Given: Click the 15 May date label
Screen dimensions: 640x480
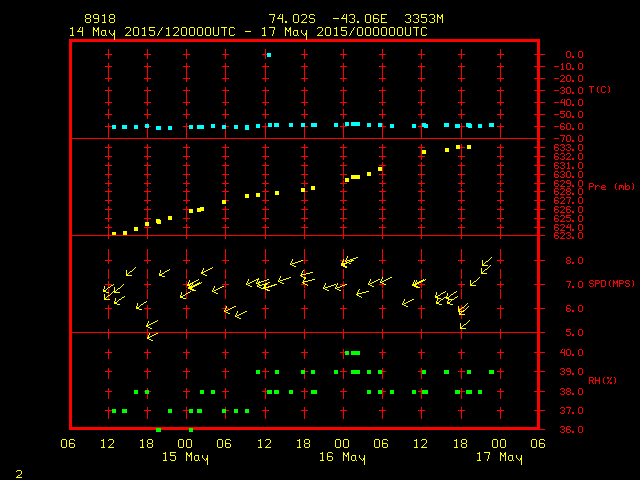Looking at the screenshot, I should pyautogui.click(x=186, y=457).
